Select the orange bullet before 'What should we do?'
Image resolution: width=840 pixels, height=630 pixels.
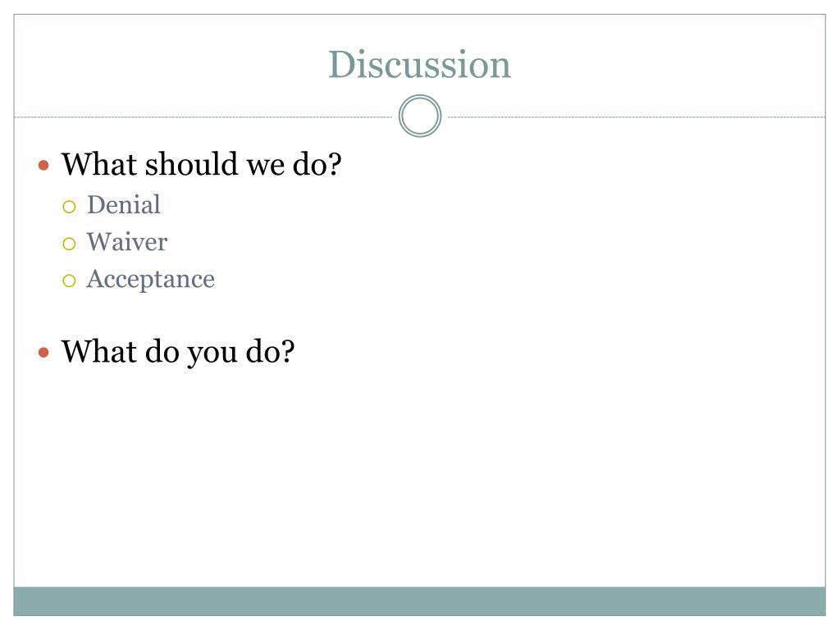coord(44,166)
